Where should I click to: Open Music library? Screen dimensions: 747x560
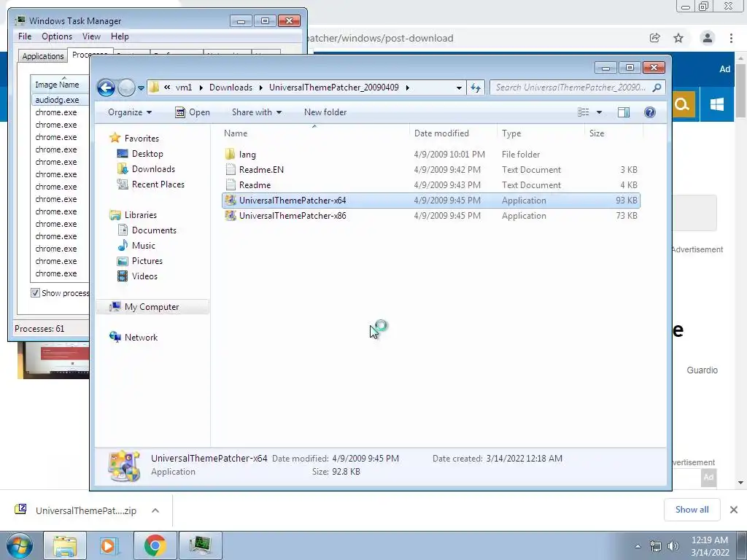coord(136,245)
